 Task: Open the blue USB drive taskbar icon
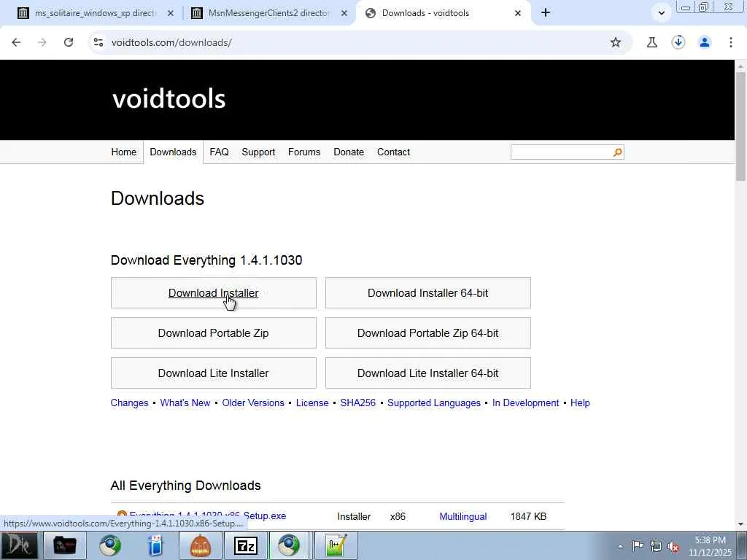pos(155,545)
